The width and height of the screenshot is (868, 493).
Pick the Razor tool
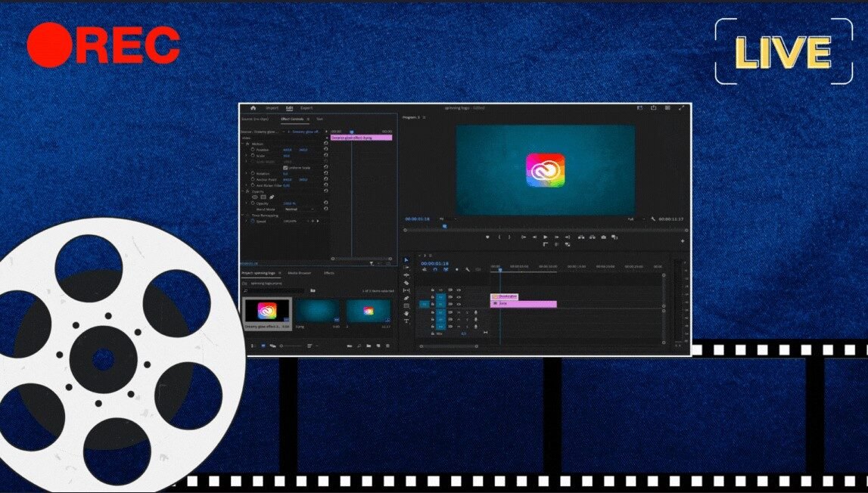pos(406,283)
